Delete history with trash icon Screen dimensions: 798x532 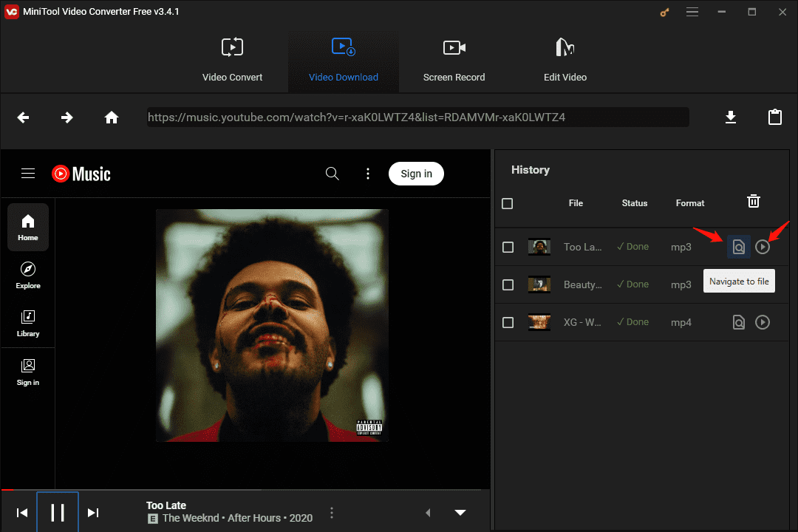tap(753, 202)
